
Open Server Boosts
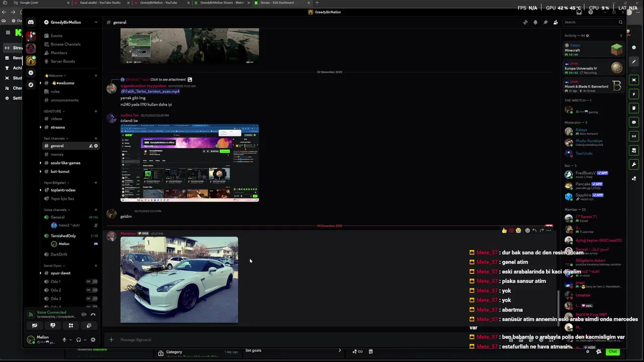63,61
